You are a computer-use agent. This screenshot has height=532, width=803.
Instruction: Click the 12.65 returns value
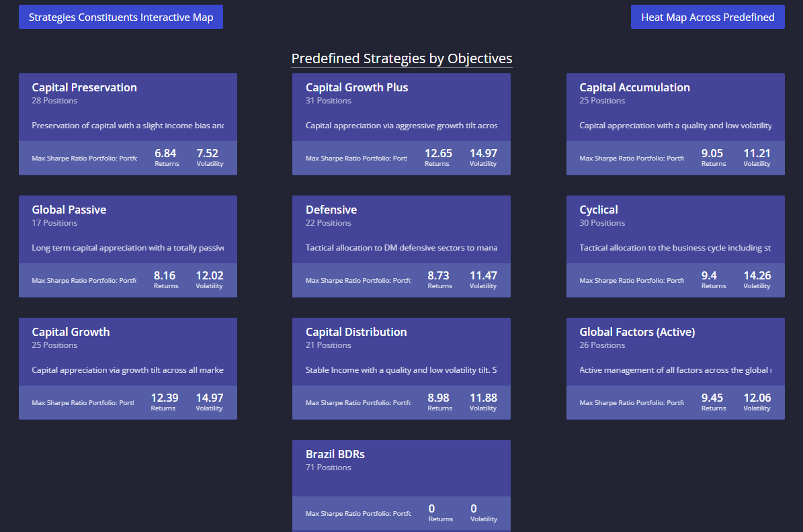[438, 153]
